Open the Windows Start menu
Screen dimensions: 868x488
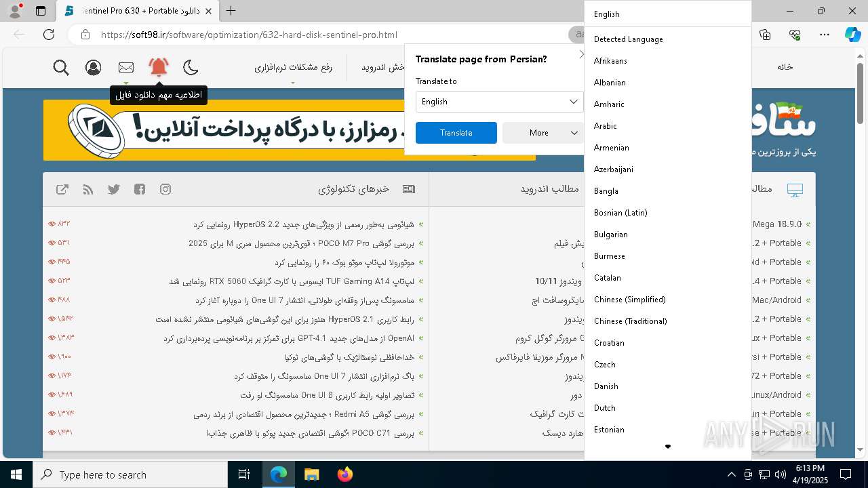click(16, 474)
